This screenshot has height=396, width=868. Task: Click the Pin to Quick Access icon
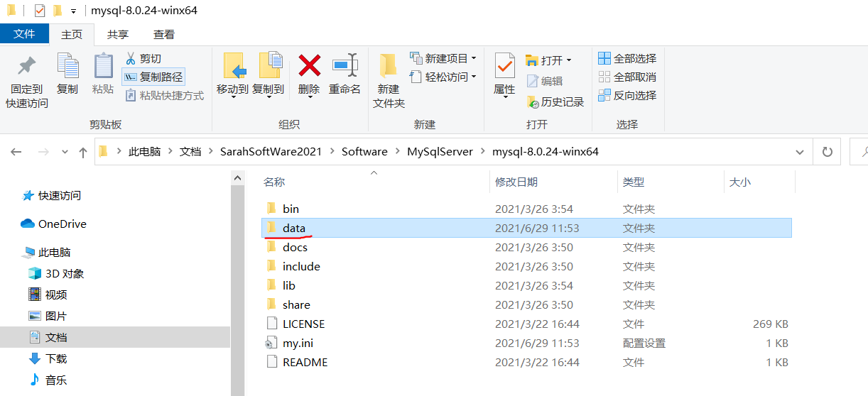(x=27, y=66)
